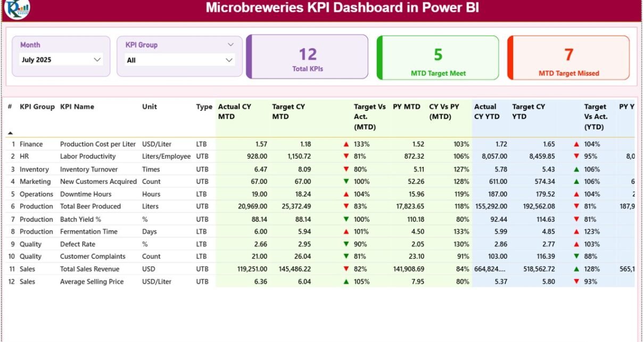Screen dimensions: 644x342
Task: Click the MTD Target Missed card
Action: click(568, 58)
